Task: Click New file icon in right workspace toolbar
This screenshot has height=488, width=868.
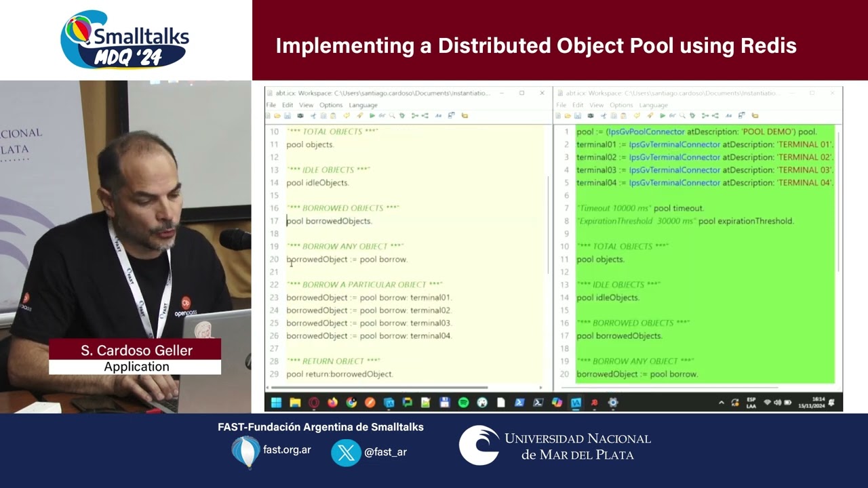Action: (x=558, y=116)
